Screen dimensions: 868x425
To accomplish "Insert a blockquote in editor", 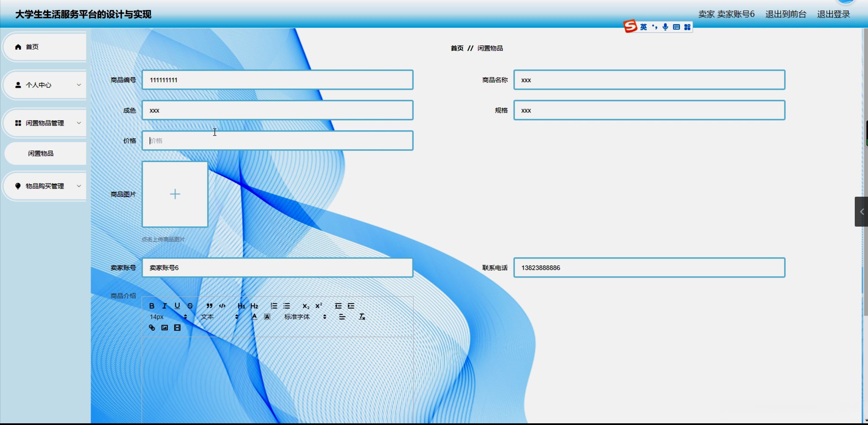I will click(209, 306).
